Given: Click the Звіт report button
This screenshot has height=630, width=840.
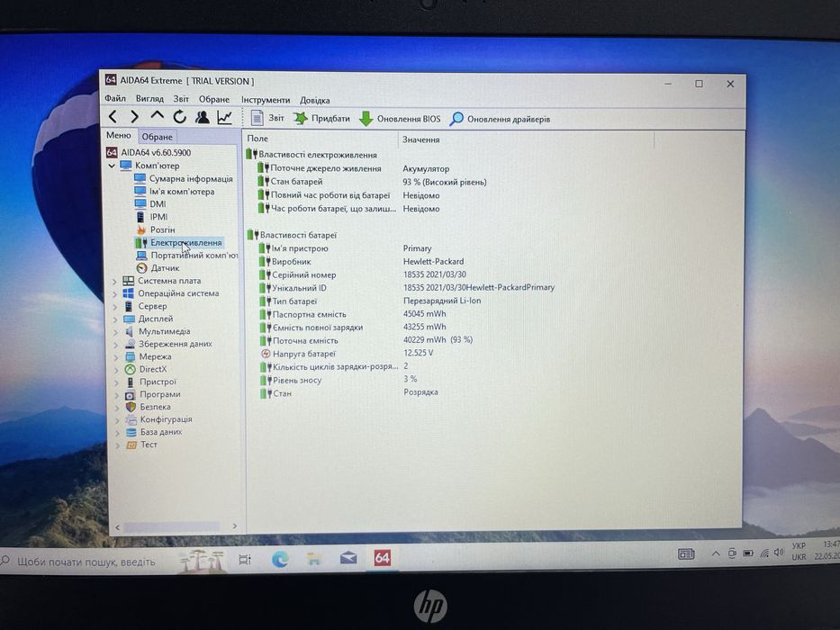Looking at the screenshot, I should click(x=267, y=118).
